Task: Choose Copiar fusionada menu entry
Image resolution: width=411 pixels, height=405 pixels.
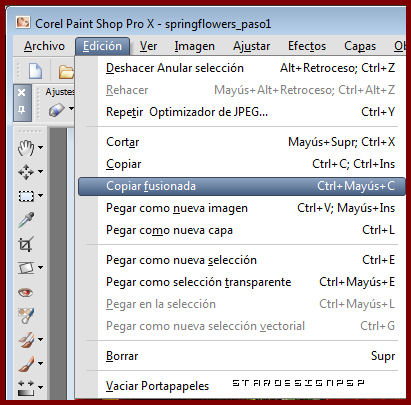Action: click(x=242, y=186)
